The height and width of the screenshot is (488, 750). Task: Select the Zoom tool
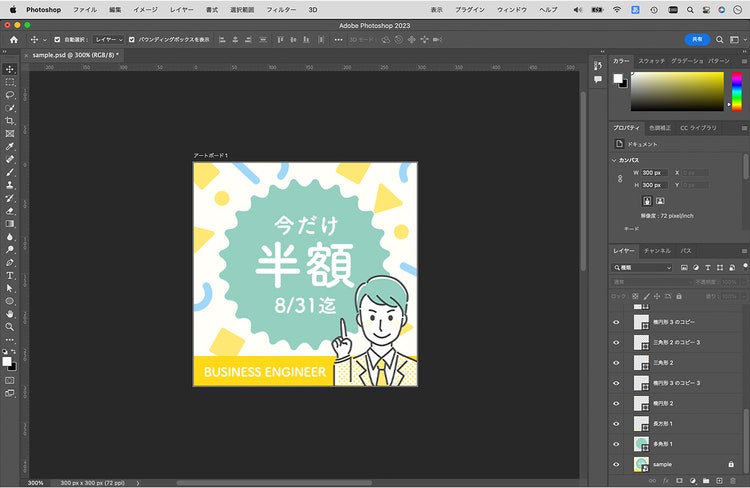[x=10, y=327]
